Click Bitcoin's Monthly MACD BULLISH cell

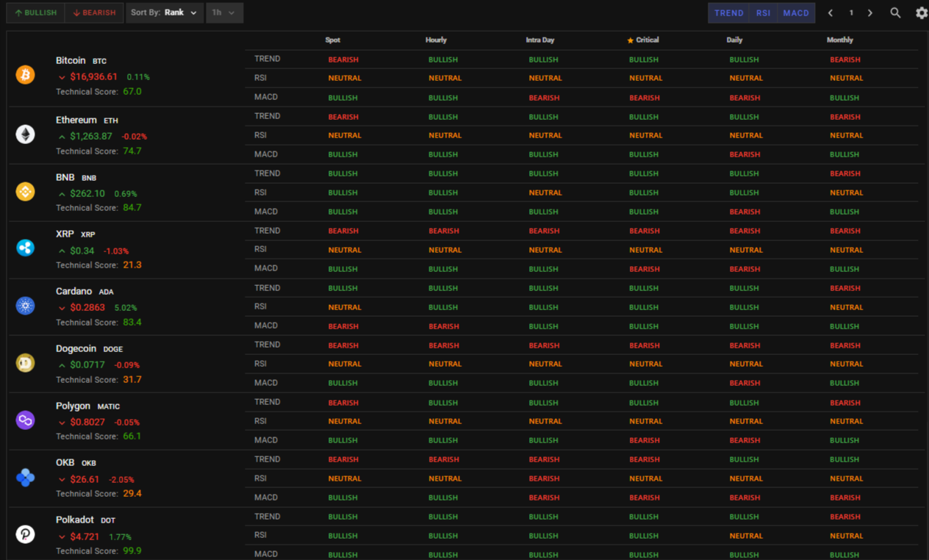[844, 98]
